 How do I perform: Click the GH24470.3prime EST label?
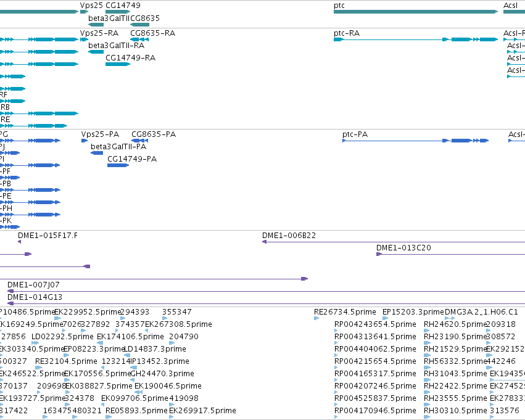tap(162, 374)
